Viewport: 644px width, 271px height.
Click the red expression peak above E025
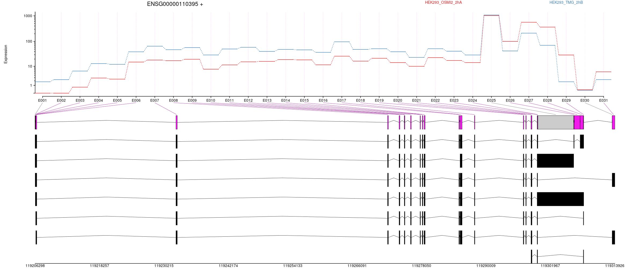pos(491,16)
